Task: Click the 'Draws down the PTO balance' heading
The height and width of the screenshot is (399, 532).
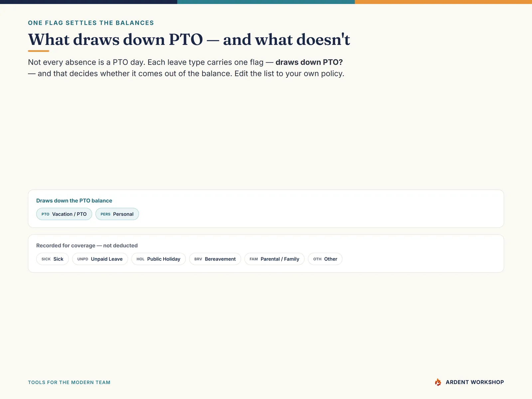Action: click(x=74, y=200)
